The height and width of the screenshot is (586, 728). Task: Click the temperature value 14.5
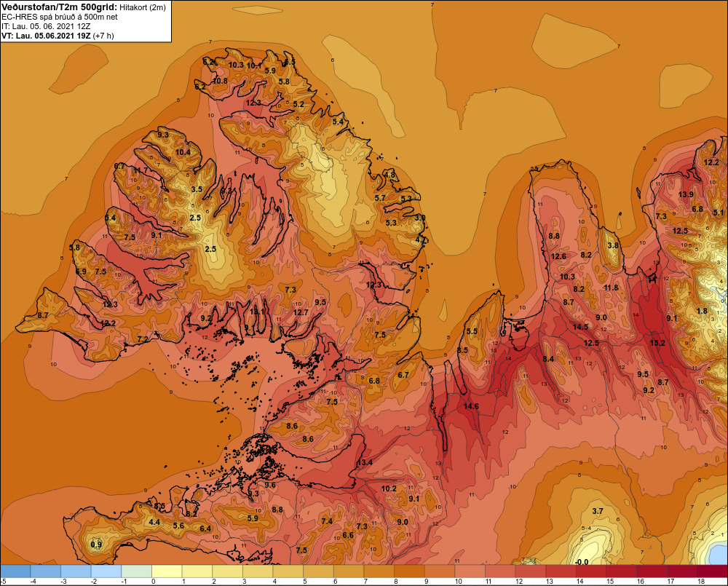[580, 326]
